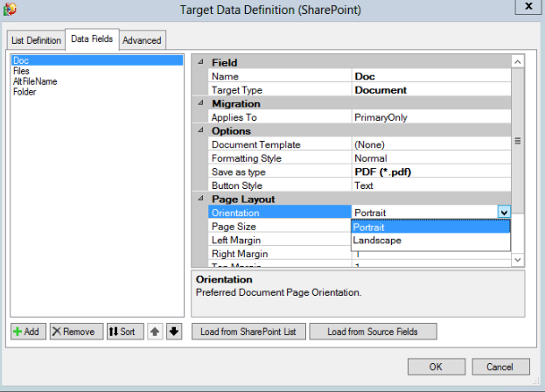Select the Formatting Style property label
This screenshot has height=392, width=545.
tap(280, 158)
